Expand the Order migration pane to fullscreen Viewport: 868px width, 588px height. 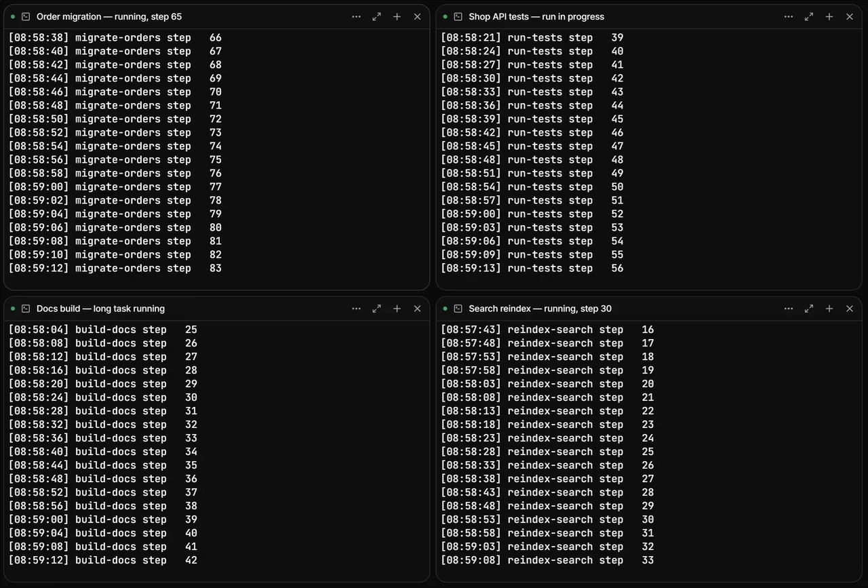377,16
